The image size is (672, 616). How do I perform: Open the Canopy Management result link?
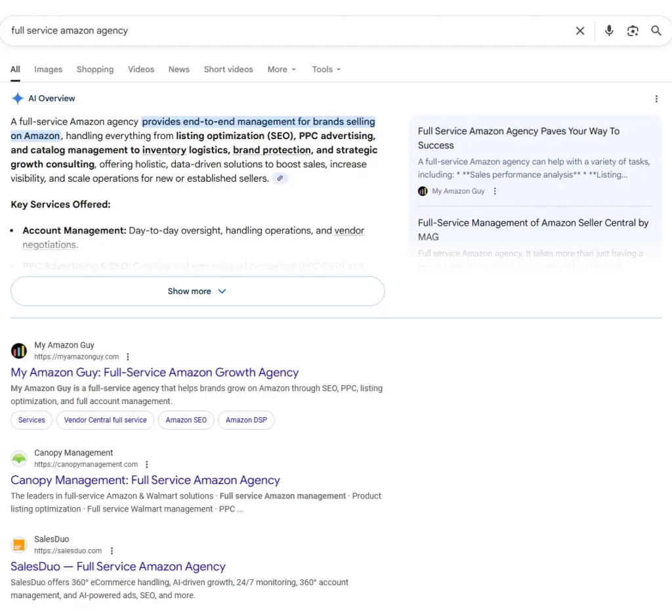[145, 480]
